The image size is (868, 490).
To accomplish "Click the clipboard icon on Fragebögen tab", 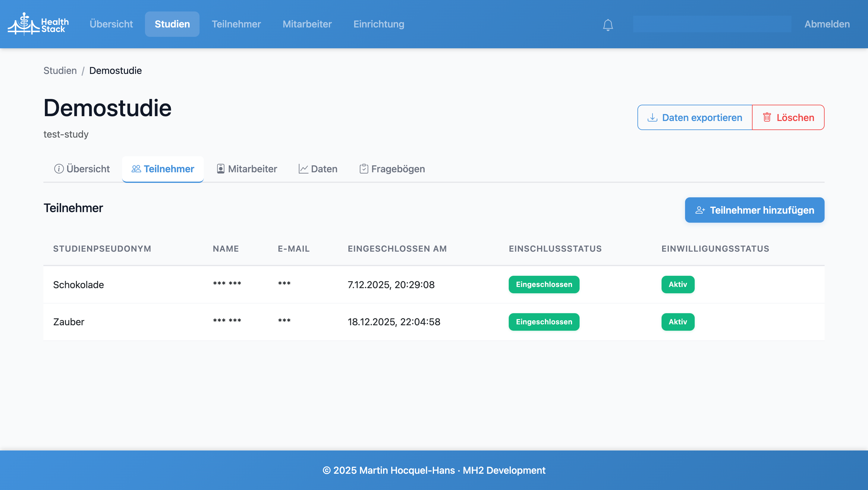I will coord(363,169).
